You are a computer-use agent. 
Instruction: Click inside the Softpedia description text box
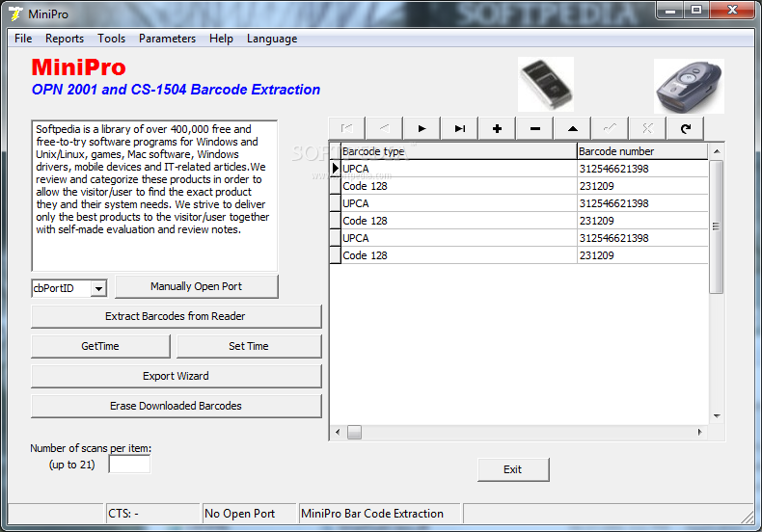[154, 196]
